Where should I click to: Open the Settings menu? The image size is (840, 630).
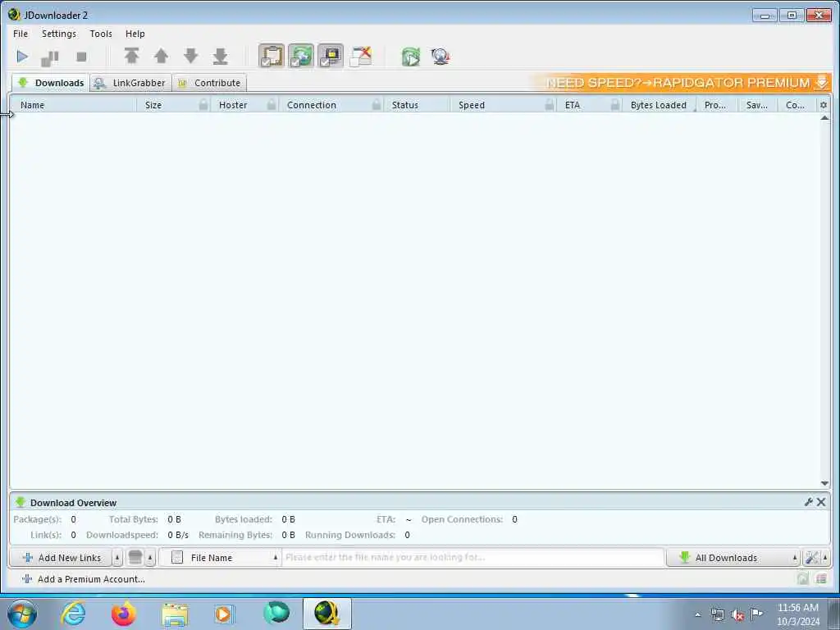pos(59,34)
